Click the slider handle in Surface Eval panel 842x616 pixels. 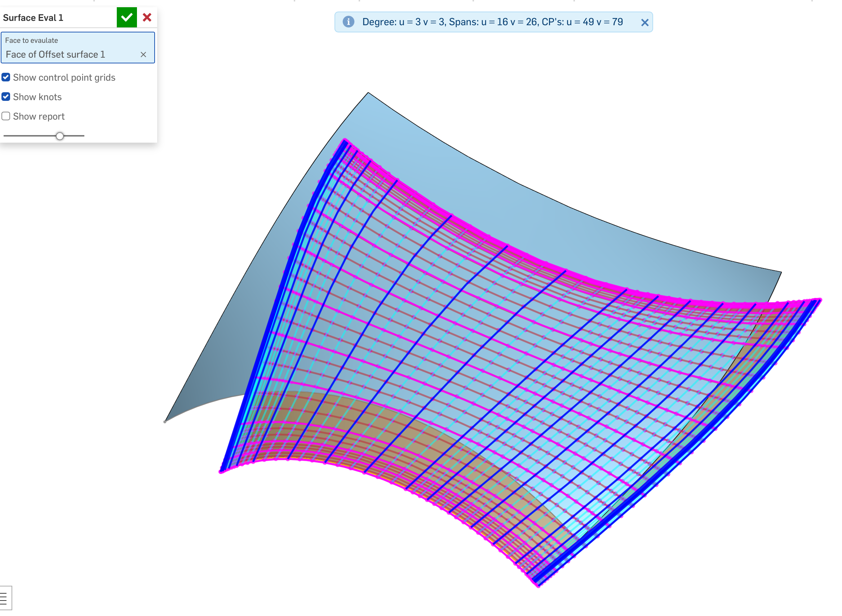(x=60, y=136)
